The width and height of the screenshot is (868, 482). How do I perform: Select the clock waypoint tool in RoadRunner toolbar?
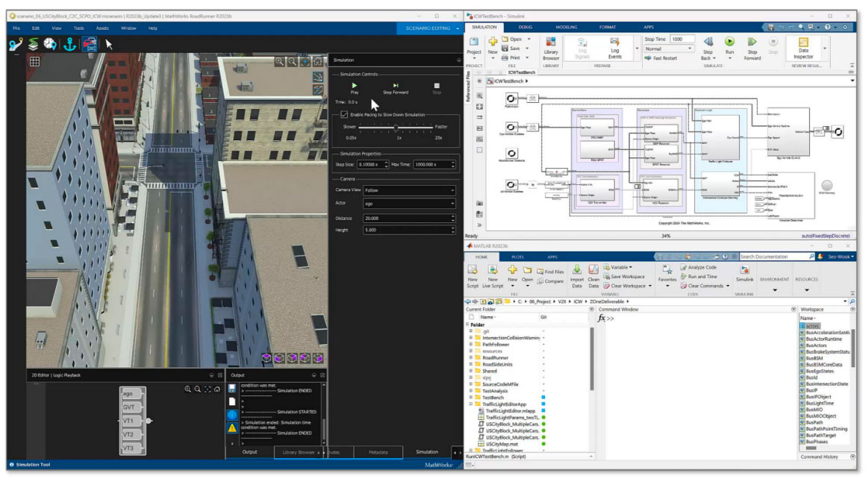[x=50, y=44]
